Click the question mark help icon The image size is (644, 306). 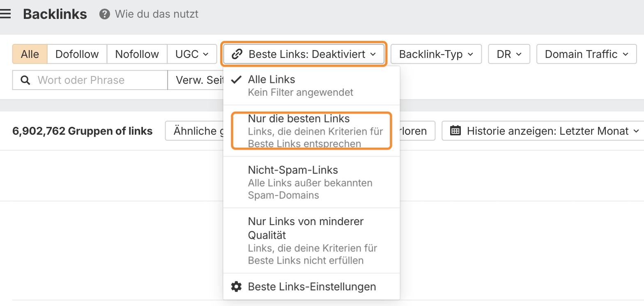point(105,14)
